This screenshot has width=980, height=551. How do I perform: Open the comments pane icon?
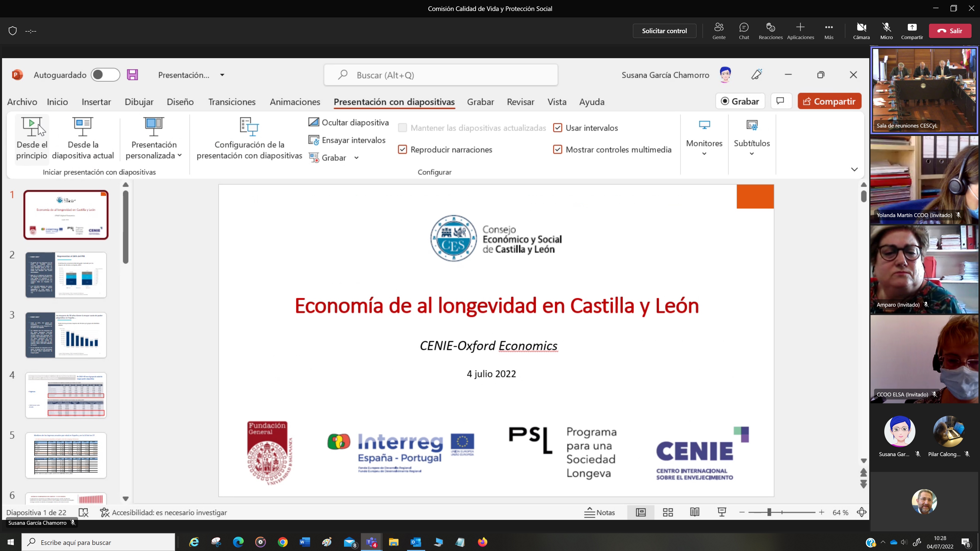pyautogui.click(x=781, y=101)
